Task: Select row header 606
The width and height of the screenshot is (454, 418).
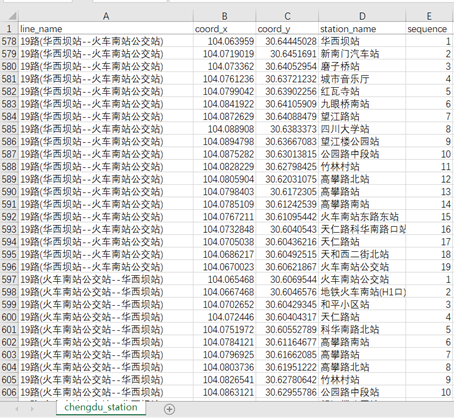Action: (x=9, y=392)
